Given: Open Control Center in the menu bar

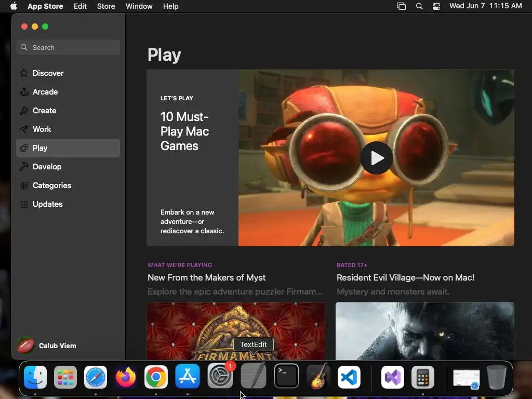Looking at the screenshot, I should pos(436,6).
